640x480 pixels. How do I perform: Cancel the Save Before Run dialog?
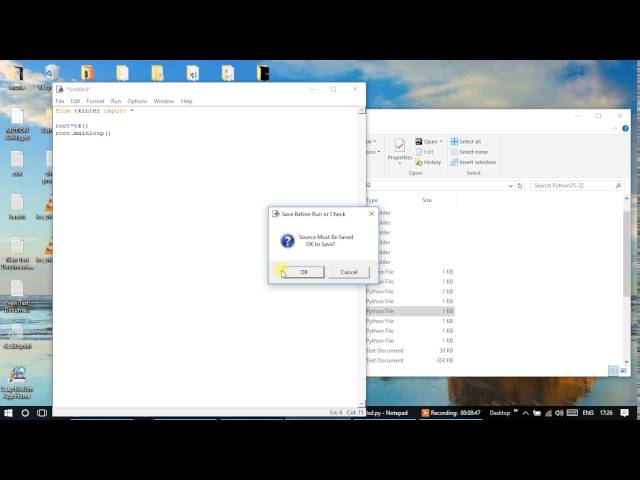tap(348, 272)
